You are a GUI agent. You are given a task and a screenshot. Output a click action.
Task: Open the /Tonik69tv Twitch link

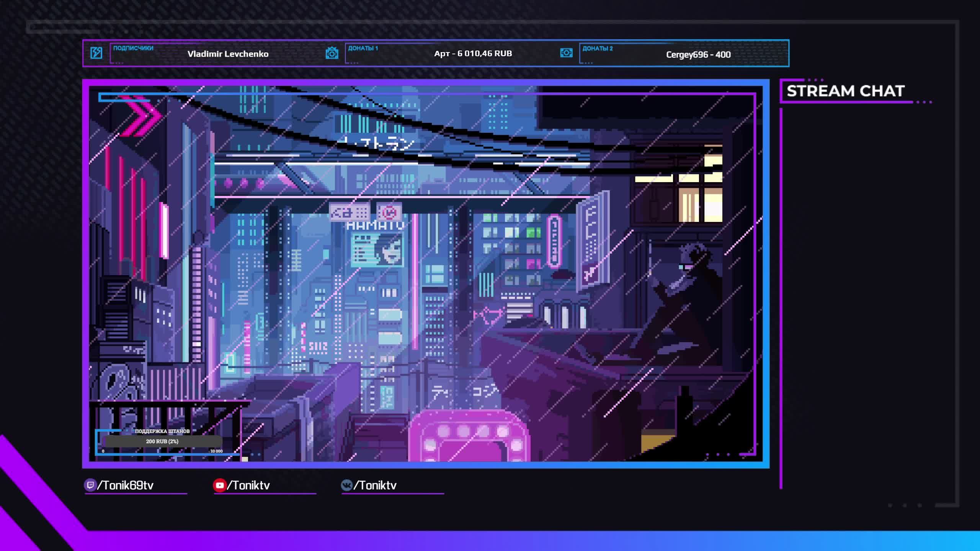pyautogui.click(x=125, y=485)
